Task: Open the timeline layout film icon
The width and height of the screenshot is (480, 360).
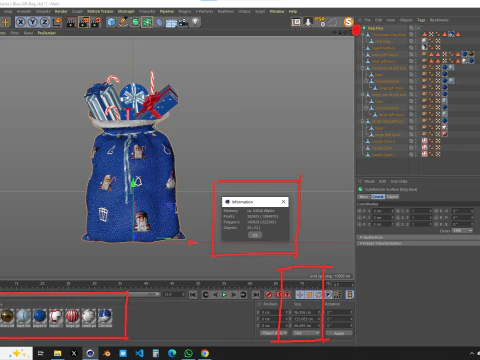Action: click(349, 295)
